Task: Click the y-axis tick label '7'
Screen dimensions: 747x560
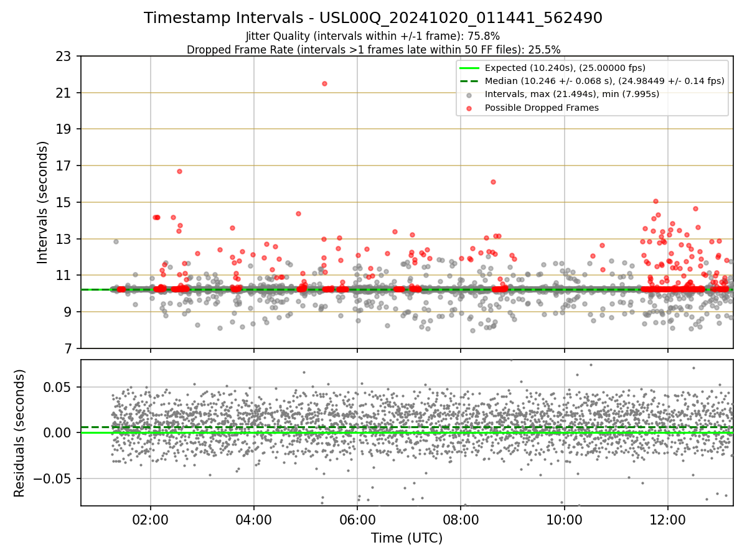Action: (69, 348)
